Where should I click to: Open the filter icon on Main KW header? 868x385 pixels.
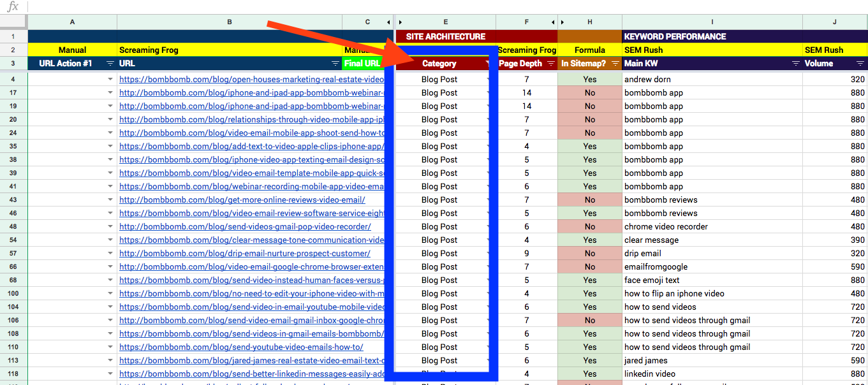tap(796, 64)
